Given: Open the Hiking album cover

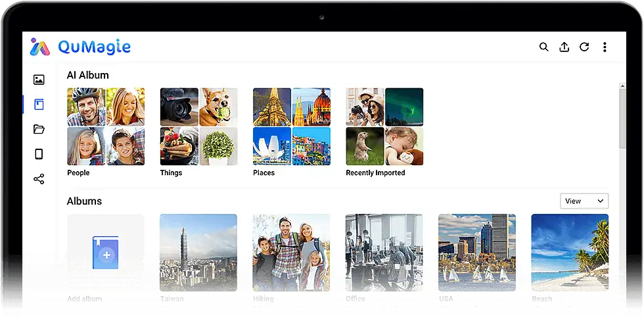Looking at the screenshot, I should point(291,253).
